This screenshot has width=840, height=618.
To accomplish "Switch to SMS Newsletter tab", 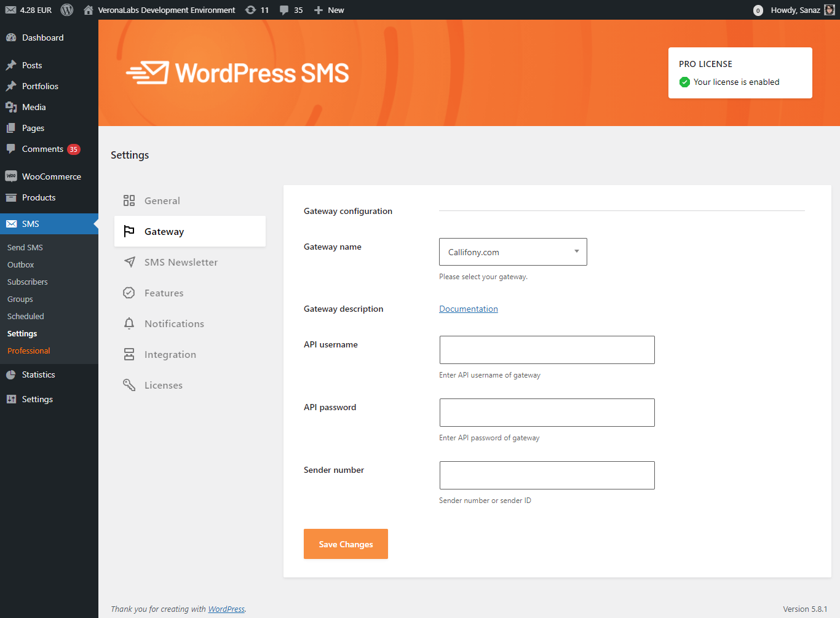I will 190,262.
